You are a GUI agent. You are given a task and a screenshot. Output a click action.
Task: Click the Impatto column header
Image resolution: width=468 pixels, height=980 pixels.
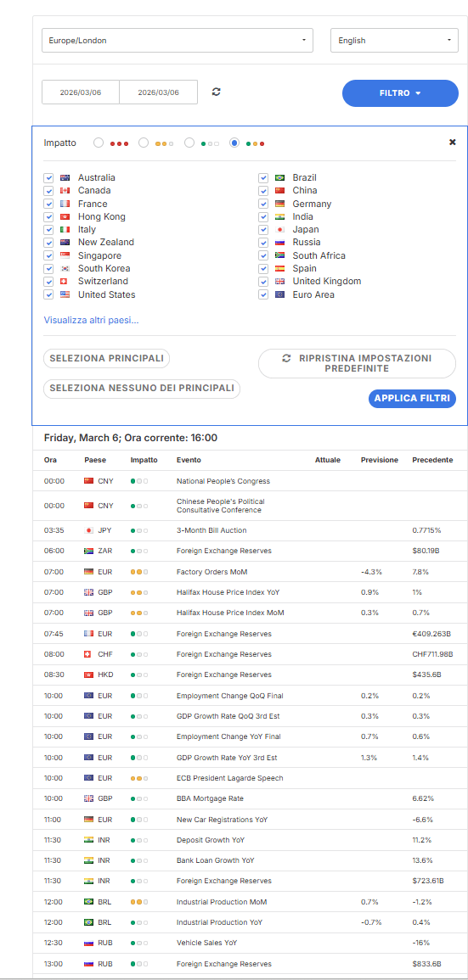coord(144,460)
